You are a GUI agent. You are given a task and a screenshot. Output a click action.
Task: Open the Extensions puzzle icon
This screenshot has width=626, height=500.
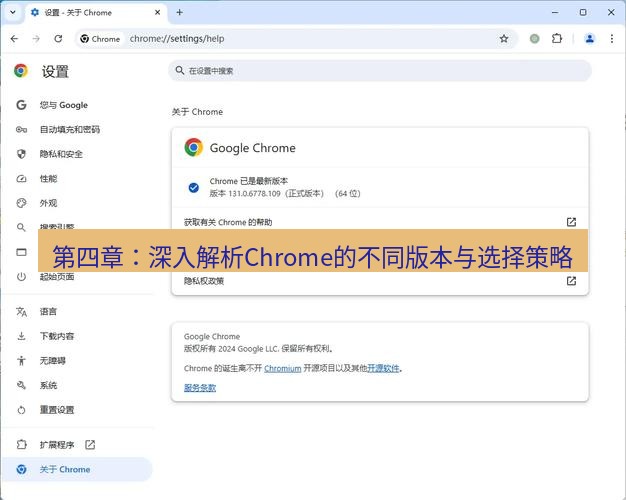tap(557, 39)
